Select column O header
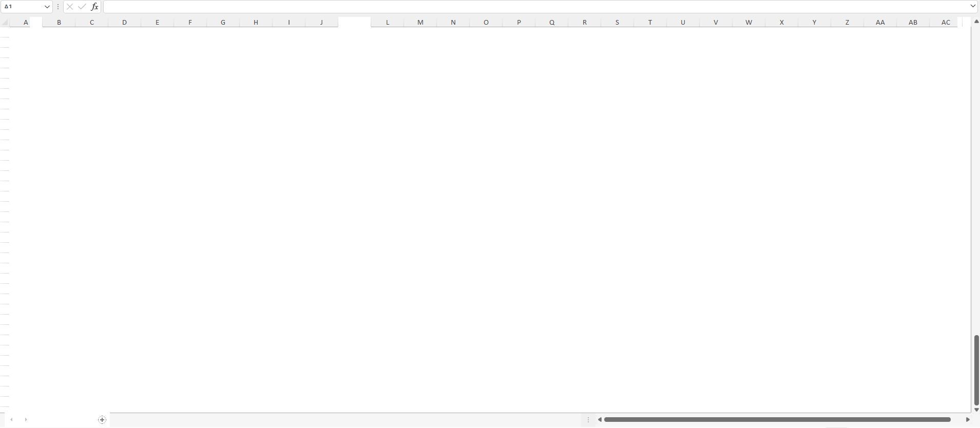980x428 pixels. tap(486, 22)
